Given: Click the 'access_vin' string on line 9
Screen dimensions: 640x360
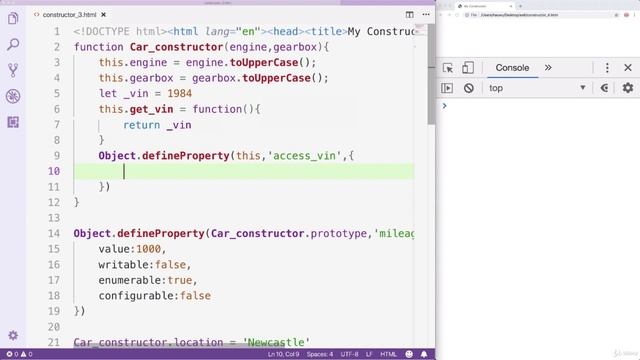Looking at the screenshot, I should 304,156.
